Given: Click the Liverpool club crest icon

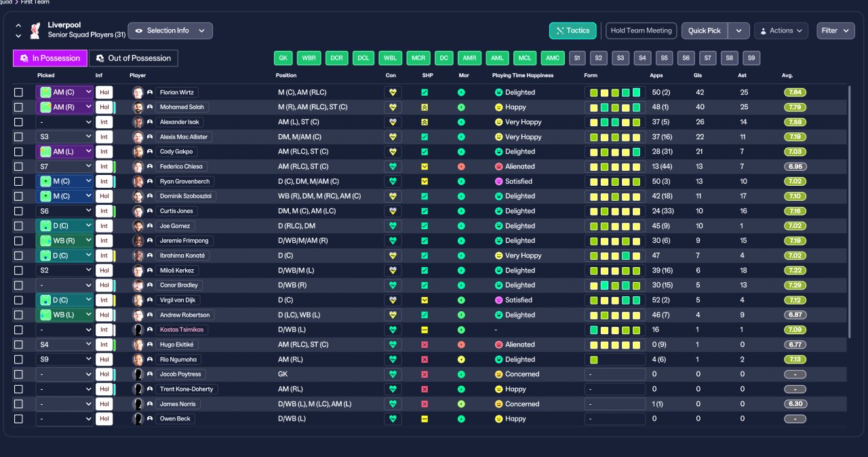Looking at the screenshot, I should pyautogui.click(x=35, y=31).
